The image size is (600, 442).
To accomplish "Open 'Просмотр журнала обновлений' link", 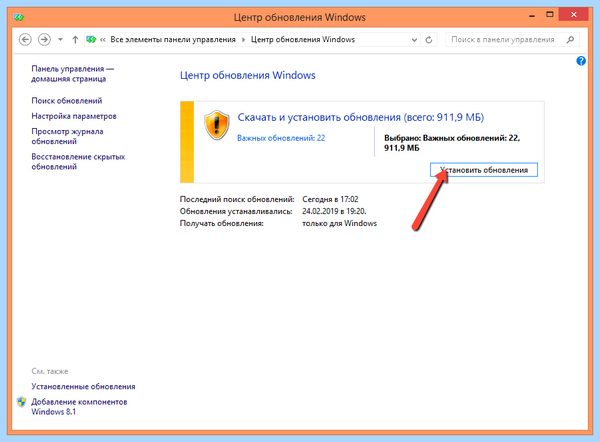I will [x=67, y=136].
